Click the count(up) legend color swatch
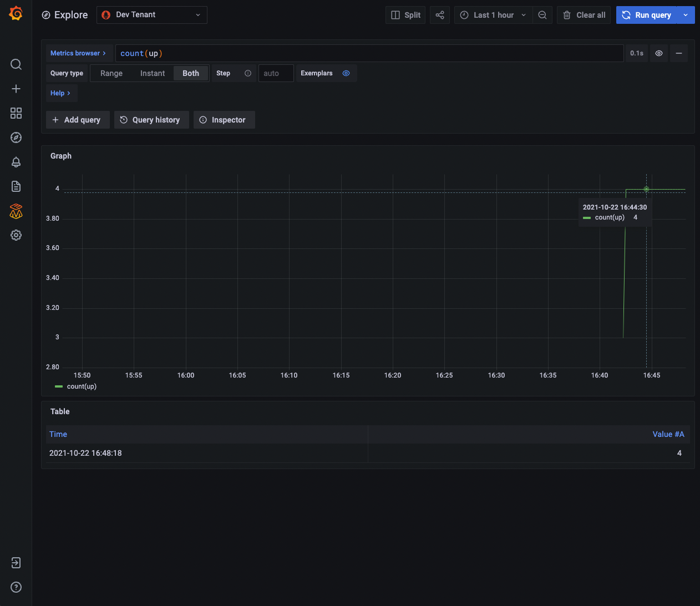700x606 pixels. coord(58,386)
